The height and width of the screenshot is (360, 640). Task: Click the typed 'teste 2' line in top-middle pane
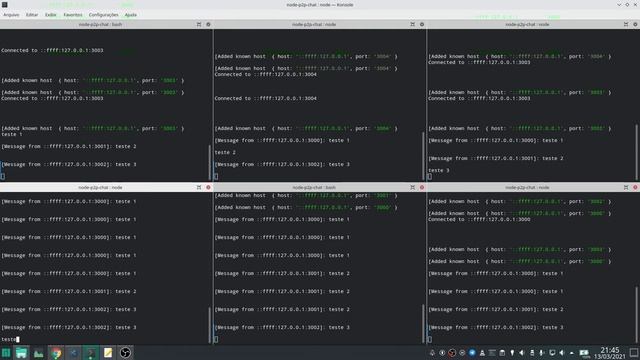225,152
